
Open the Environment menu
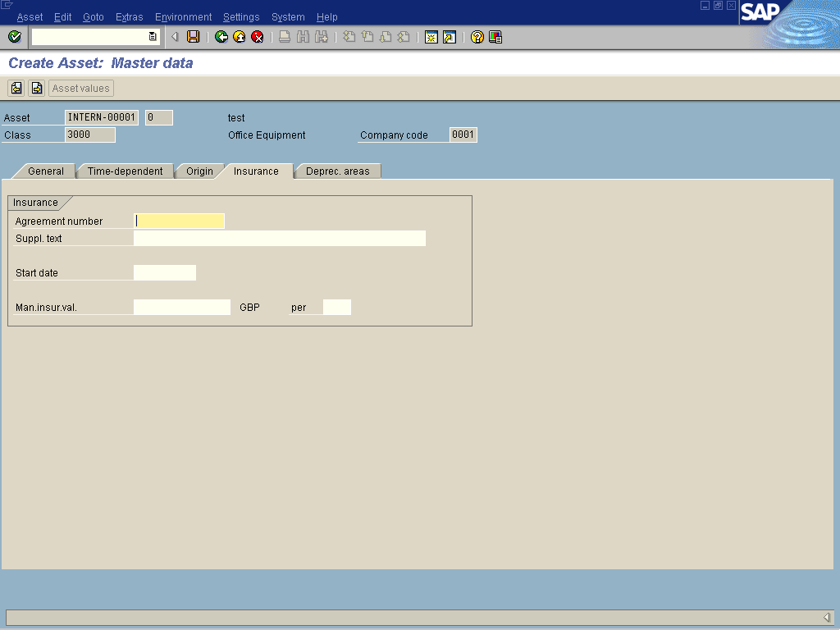183,17
